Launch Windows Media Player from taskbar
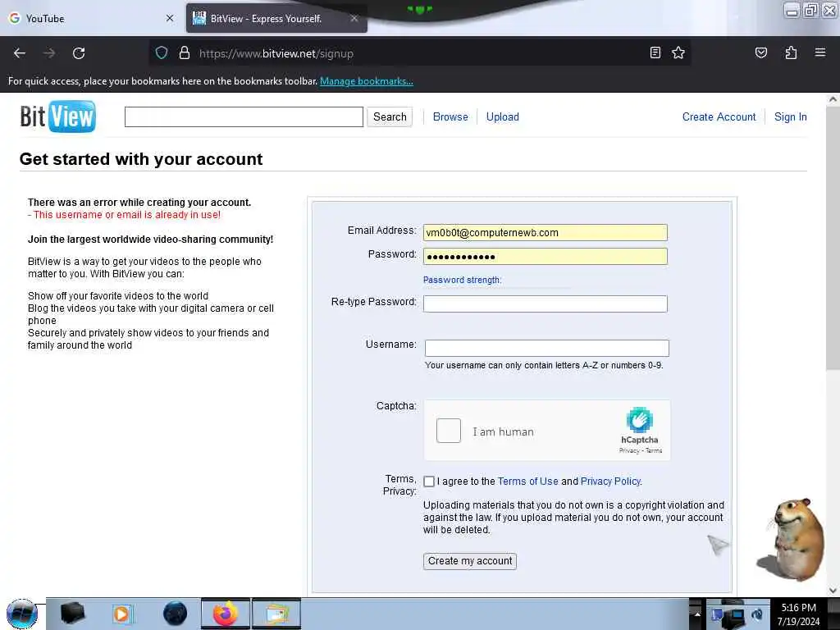840x630 pixels. [x=122, y=614]
